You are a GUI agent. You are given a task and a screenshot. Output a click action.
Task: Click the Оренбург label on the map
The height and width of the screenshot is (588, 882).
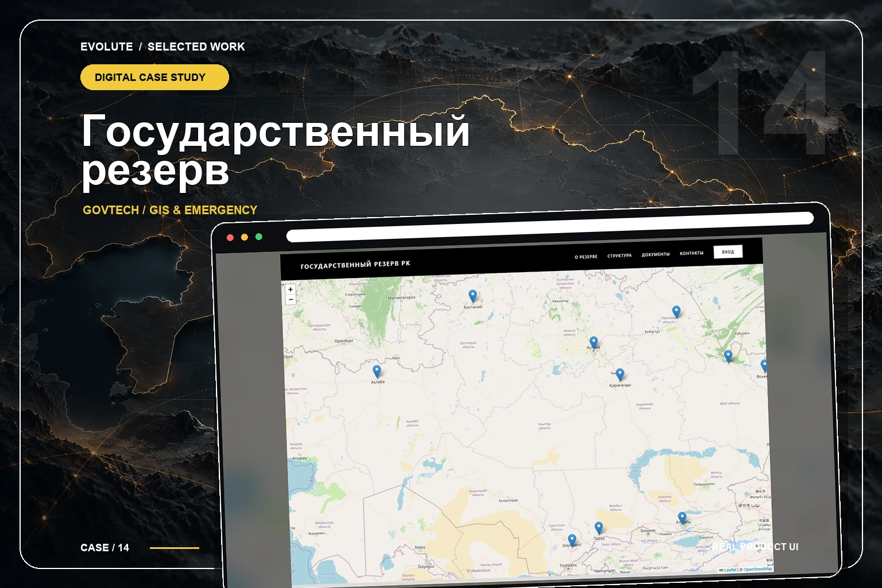tap(344, 341)
